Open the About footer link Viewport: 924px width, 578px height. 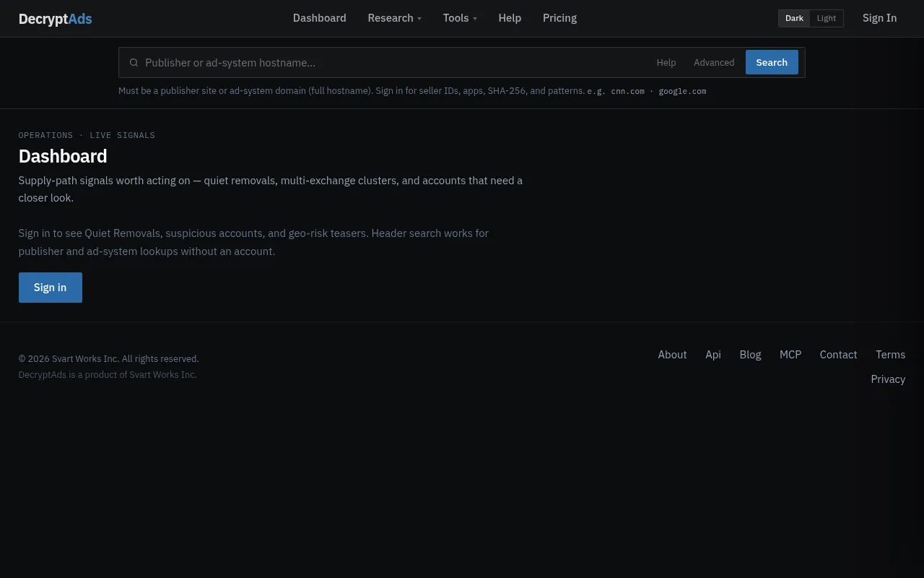click(x=672, y=355)
